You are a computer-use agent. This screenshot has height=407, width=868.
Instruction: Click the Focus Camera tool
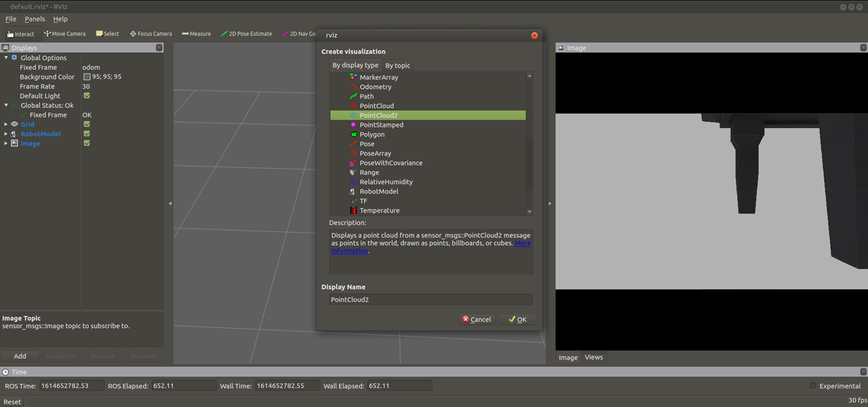click(151, 34)
